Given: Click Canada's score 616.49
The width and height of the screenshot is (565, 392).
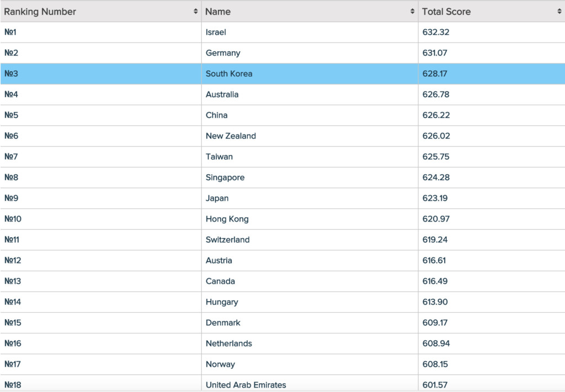Looking at the screenshot, I should pyautogui.click(x=436, y=282).
